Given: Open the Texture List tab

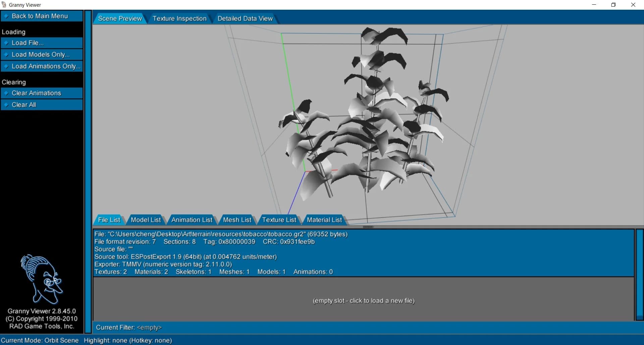Looking at the screenshot, I should click(x=279, y=220).
